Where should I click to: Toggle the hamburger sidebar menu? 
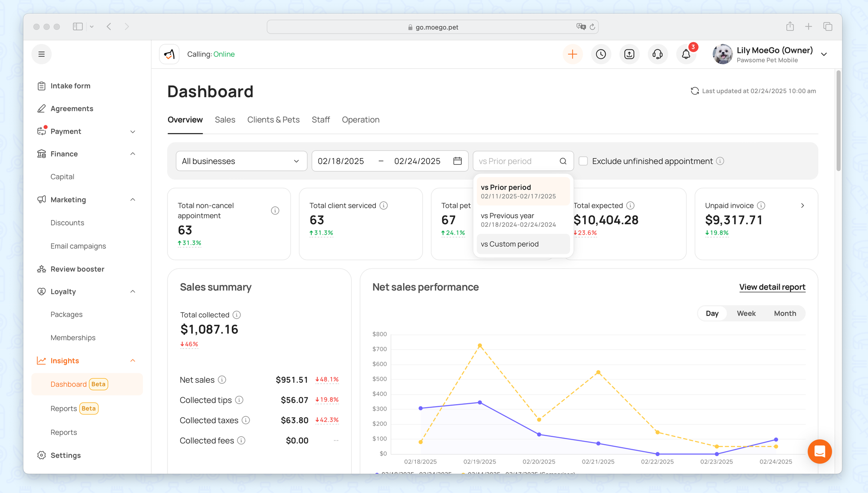(42, 54)
